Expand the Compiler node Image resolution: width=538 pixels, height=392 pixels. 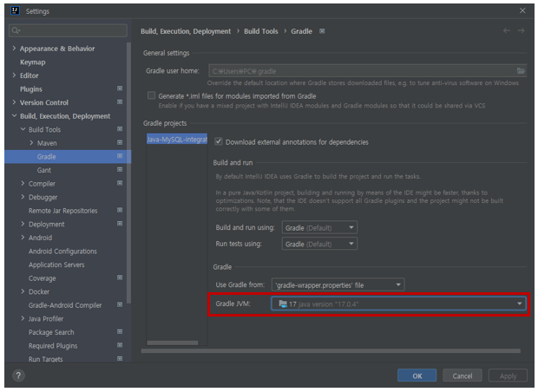click(23, 184)
